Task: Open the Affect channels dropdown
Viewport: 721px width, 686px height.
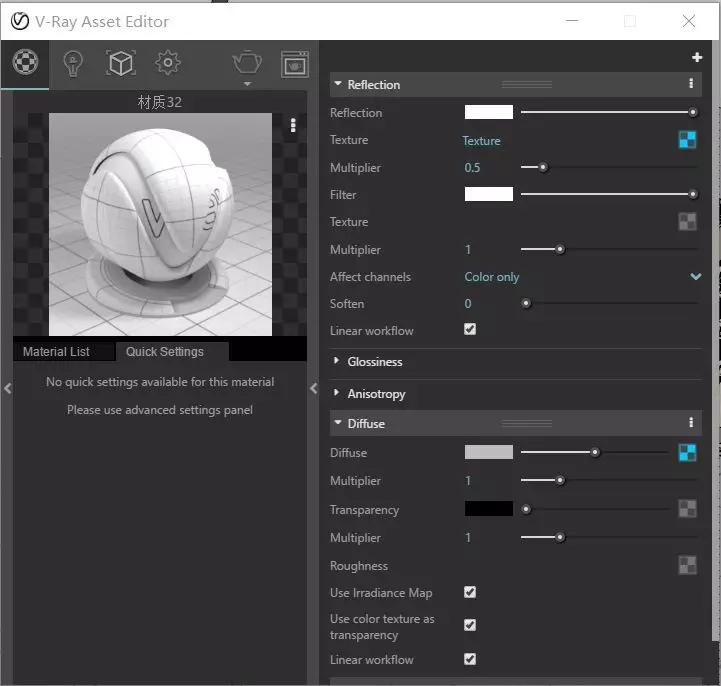Action: [x=583, y=277]
